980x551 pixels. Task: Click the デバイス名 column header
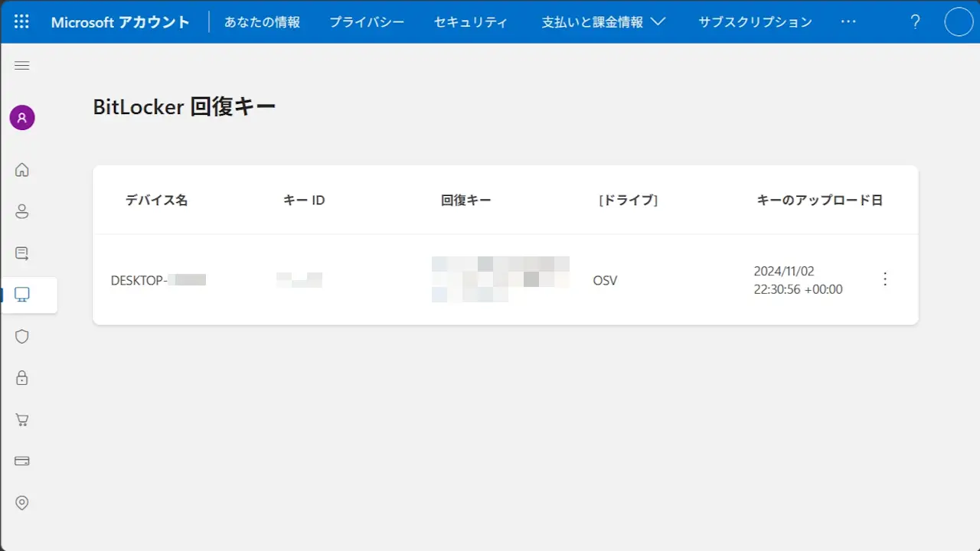click(156, 201)
